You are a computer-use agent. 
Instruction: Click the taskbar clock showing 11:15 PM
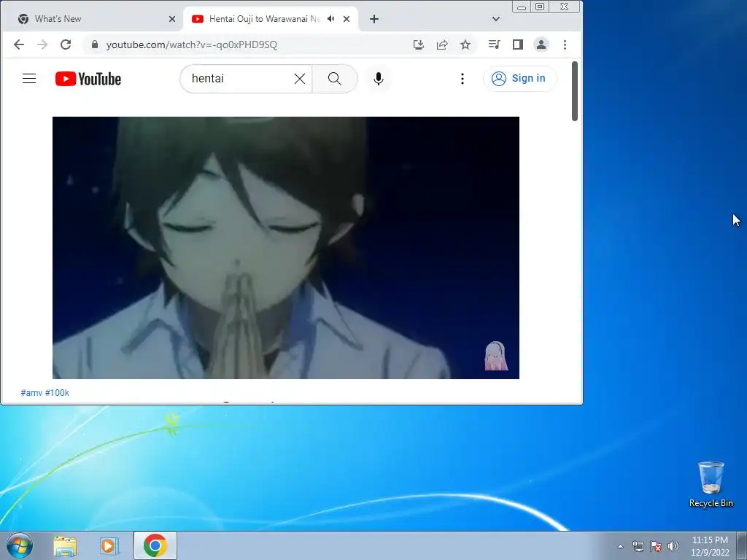[x=710, y=546]
